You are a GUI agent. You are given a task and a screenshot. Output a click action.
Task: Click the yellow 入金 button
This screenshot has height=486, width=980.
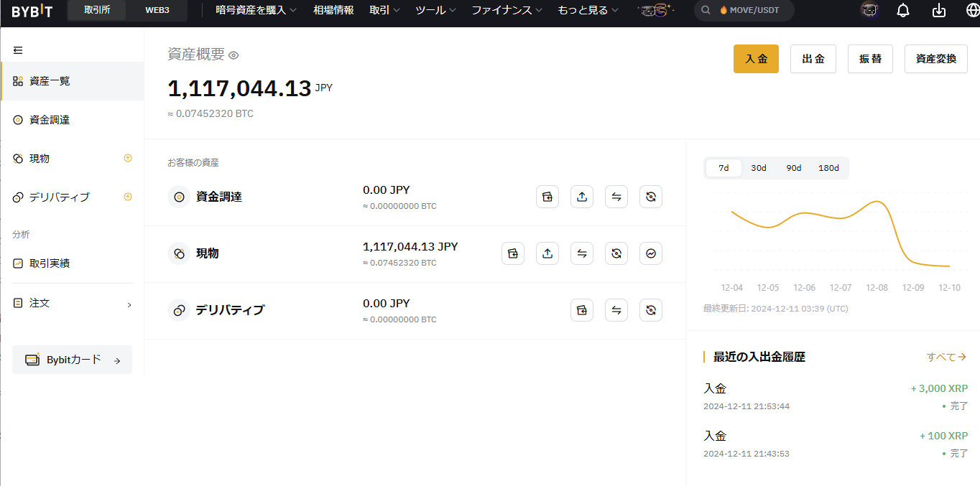pos(756,59)
